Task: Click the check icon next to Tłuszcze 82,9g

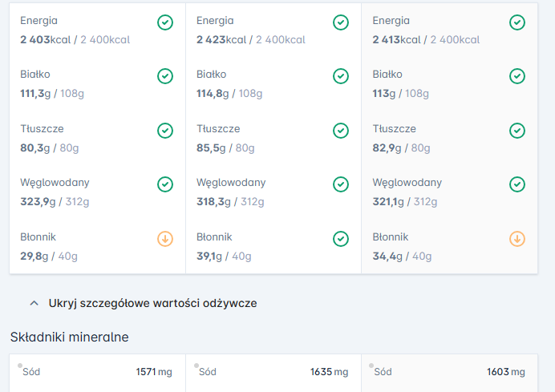Action: point(517,131)
